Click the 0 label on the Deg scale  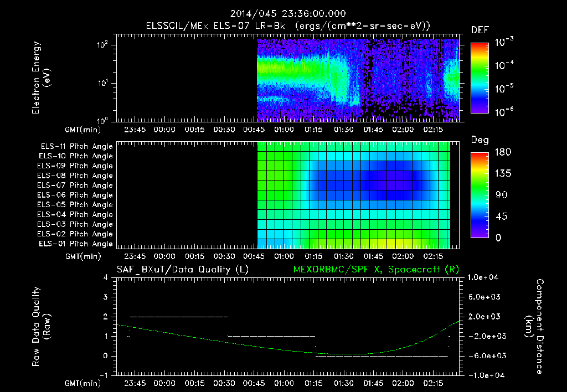coord(498,238)
